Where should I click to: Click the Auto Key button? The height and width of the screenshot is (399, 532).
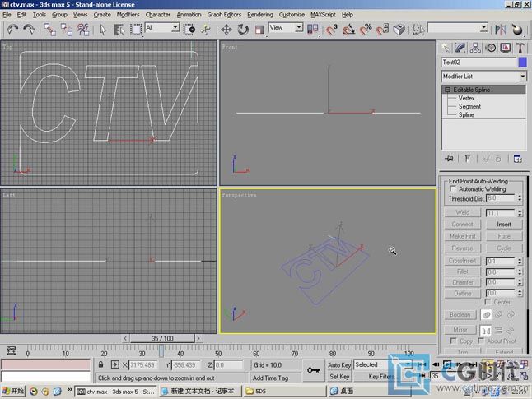tap(339, 365)
